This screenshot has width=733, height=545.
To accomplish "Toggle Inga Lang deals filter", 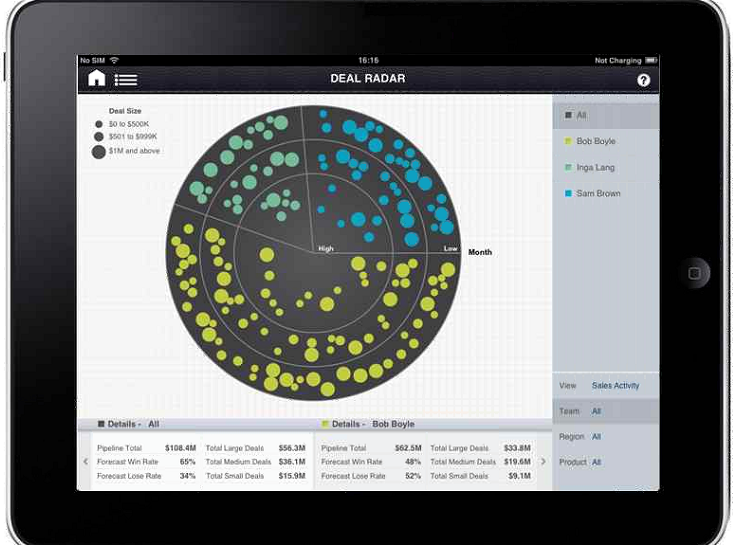I will [x=605, y=168].
